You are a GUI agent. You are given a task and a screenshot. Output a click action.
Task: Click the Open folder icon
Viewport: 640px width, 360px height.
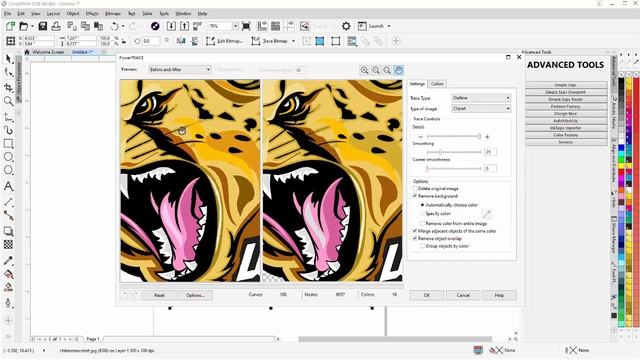(x=24, y=26)
